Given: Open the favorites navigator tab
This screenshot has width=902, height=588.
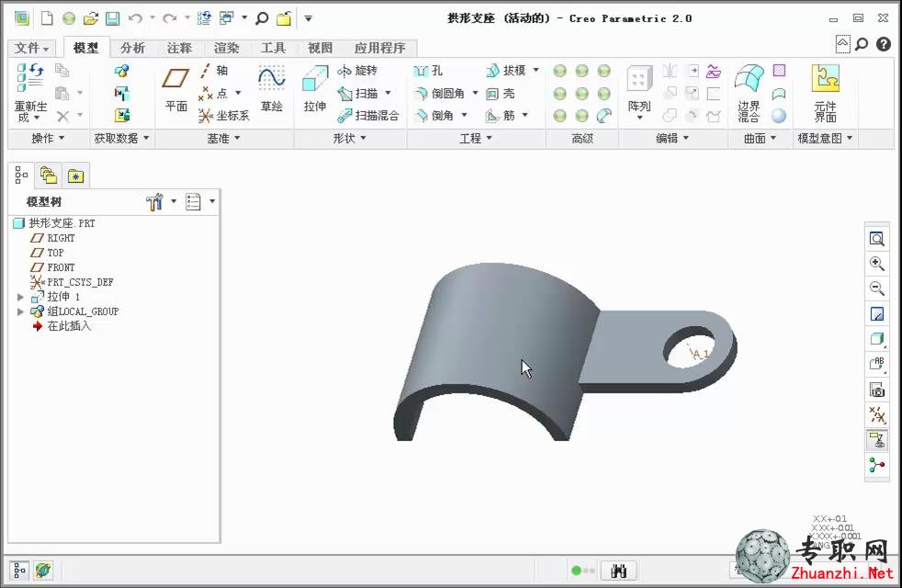Looking at the screenshot, I should 75,175.
